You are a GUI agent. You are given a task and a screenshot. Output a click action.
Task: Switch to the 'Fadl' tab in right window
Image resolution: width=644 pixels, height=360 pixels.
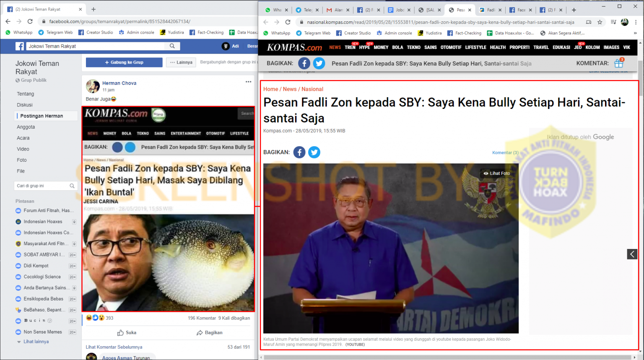pos(490,10)
